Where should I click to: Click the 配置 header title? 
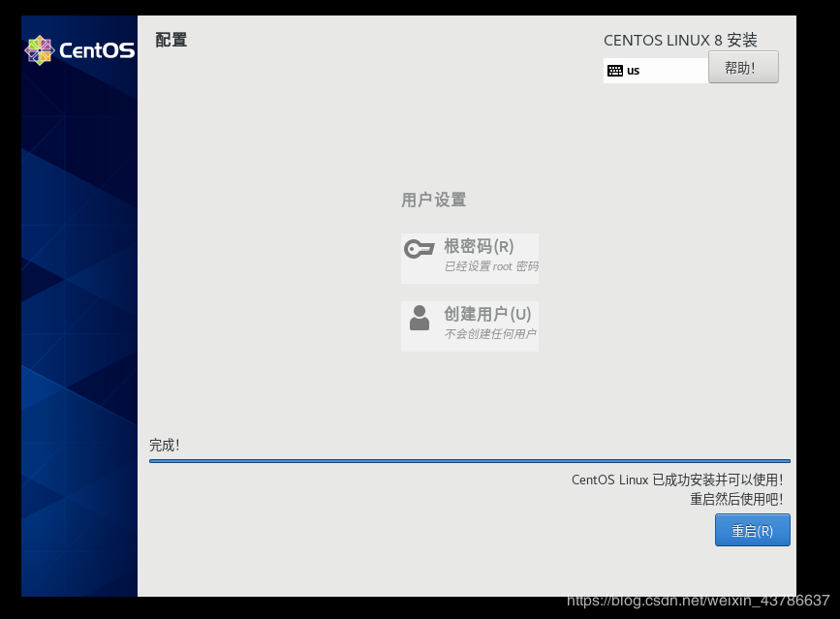pyautogui.click(x=171, y=40)
